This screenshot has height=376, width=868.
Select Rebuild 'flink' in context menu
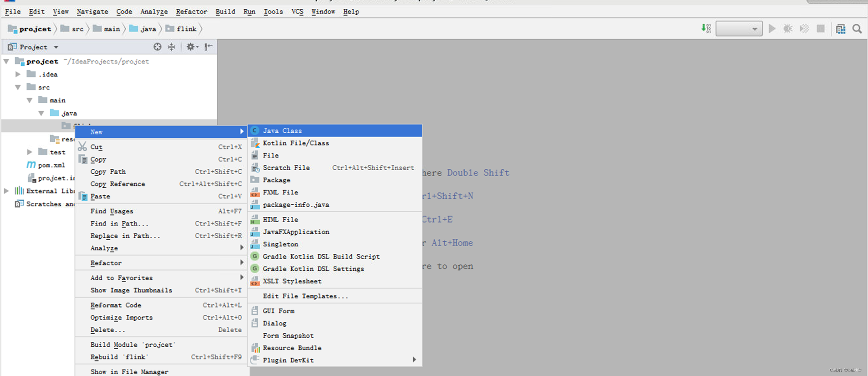pos(161,357)
